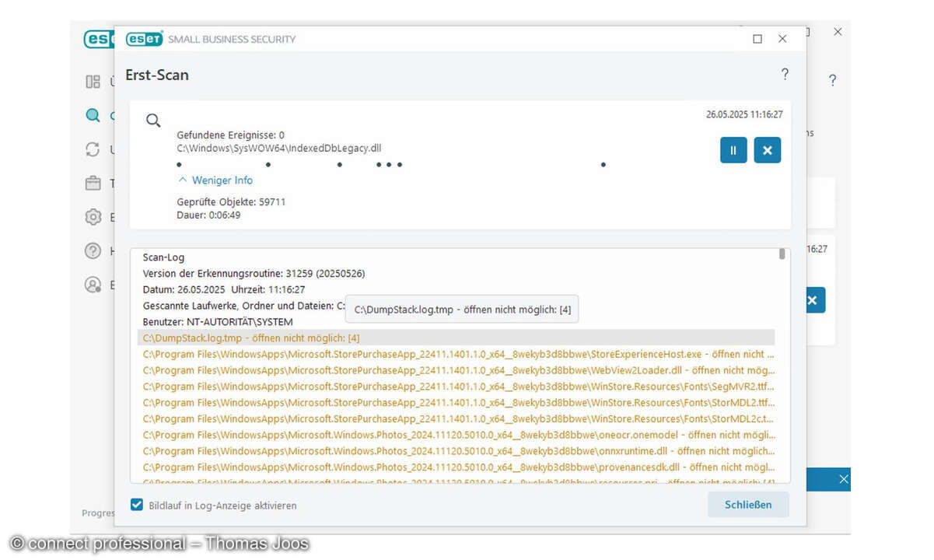Image resolution: width=934 pixels, height=560 pixels.
Task: Click the Dauer: 0:06:49 text
Action: coord(208,215)
